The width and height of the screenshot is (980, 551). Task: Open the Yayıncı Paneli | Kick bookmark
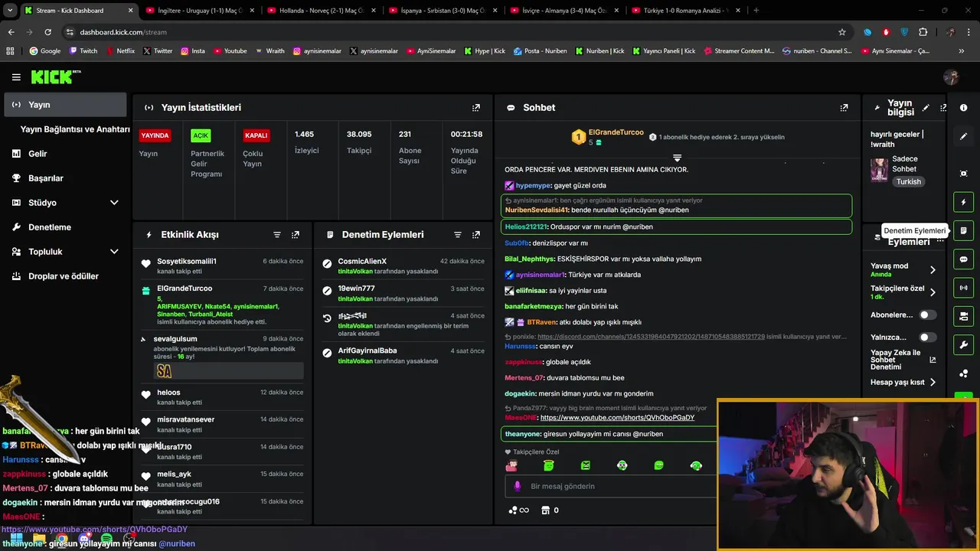[663, 51]
